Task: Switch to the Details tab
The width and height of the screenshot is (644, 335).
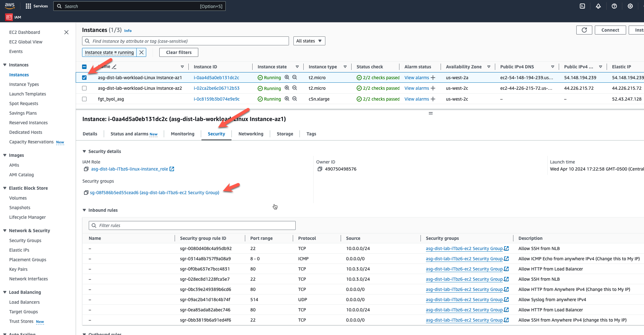Action: (90, 134)
